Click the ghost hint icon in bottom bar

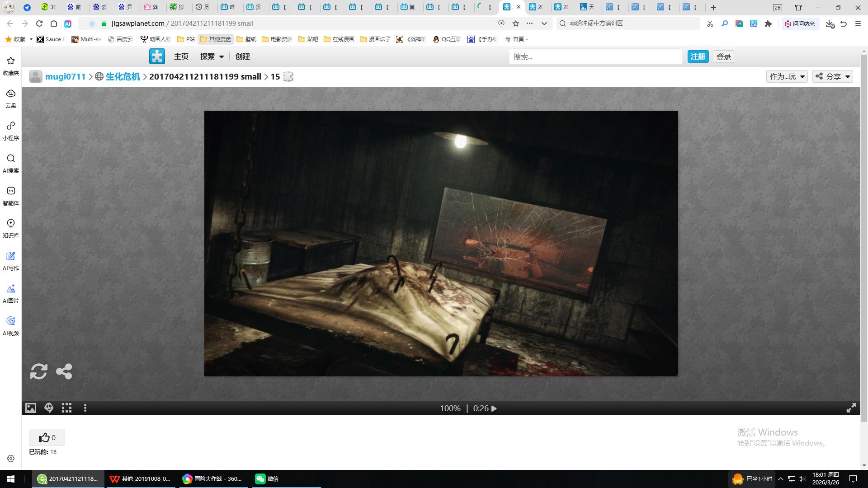click(49, 408)
